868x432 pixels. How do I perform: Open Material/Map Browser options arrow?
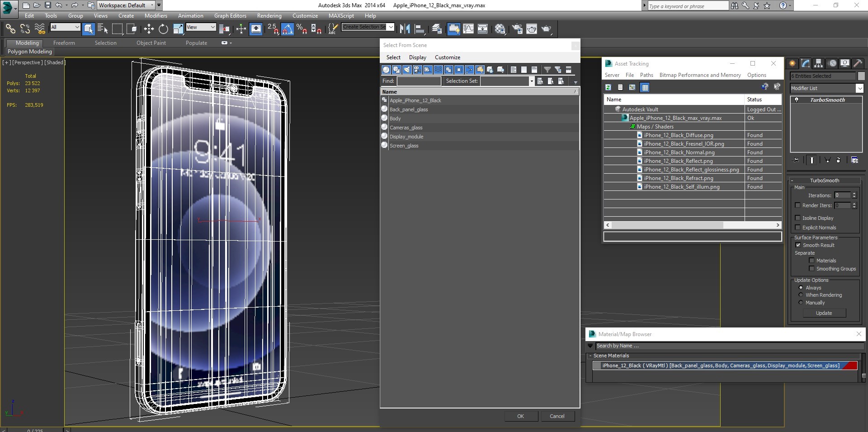[590, 346]
